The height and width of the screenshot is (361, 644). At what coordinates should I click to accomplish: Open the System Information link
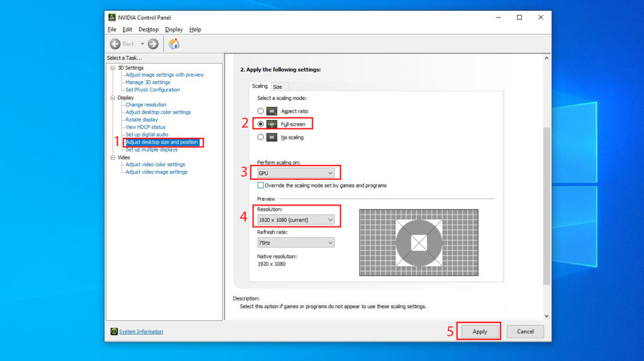click(141, 331)
